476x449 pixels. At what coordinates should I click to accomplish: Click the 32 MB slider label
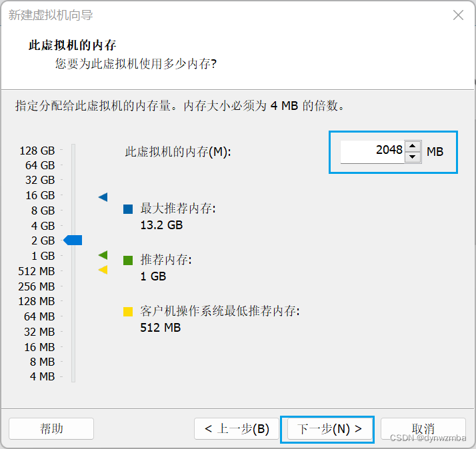(39, 332)
